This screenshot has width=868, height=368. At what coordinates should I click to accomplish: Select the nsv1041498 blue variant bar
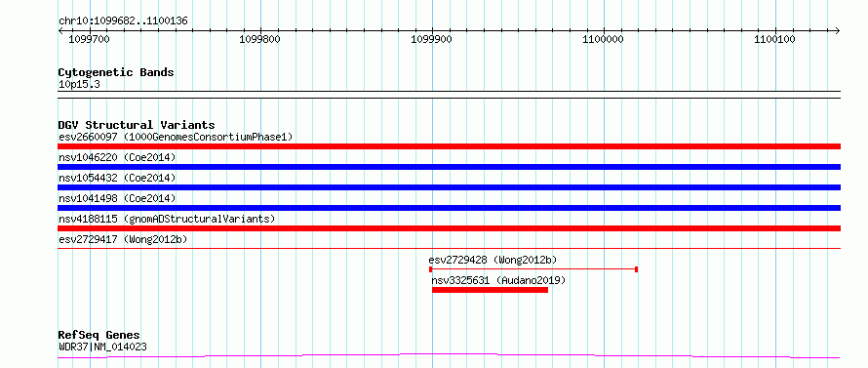coord(449,208)
